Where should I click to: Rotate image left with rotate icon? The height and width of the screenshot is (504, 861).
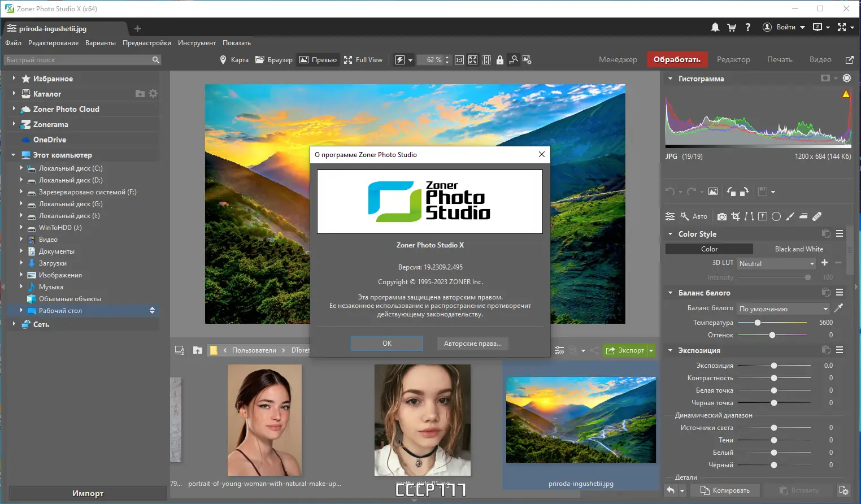(731, 192)
